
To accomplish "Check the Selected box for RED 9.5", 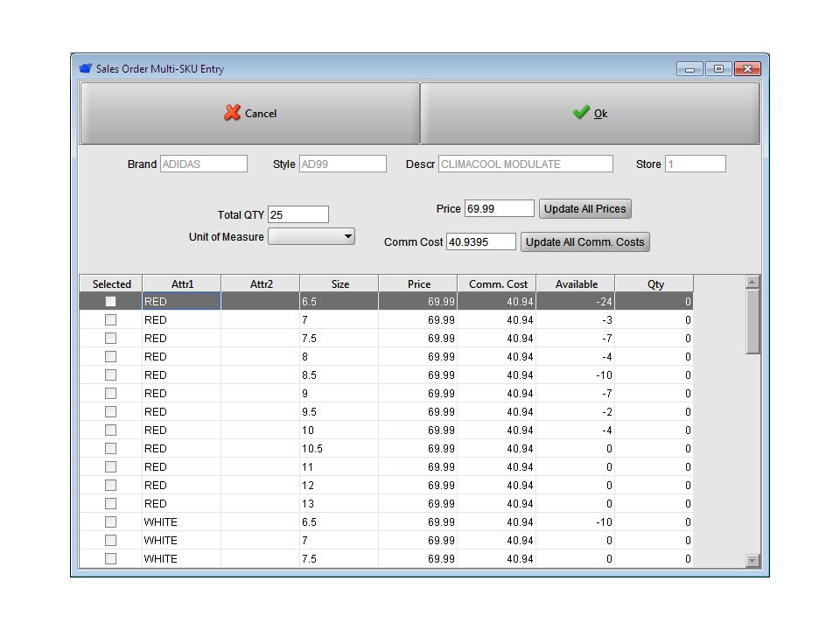I will click(110, 412).
